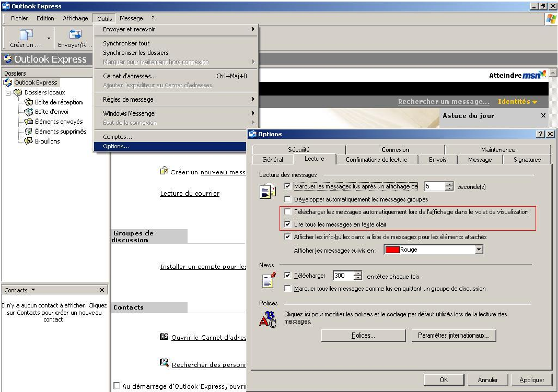Click the Annuler button
558x392 pixels.
(487, 380)
